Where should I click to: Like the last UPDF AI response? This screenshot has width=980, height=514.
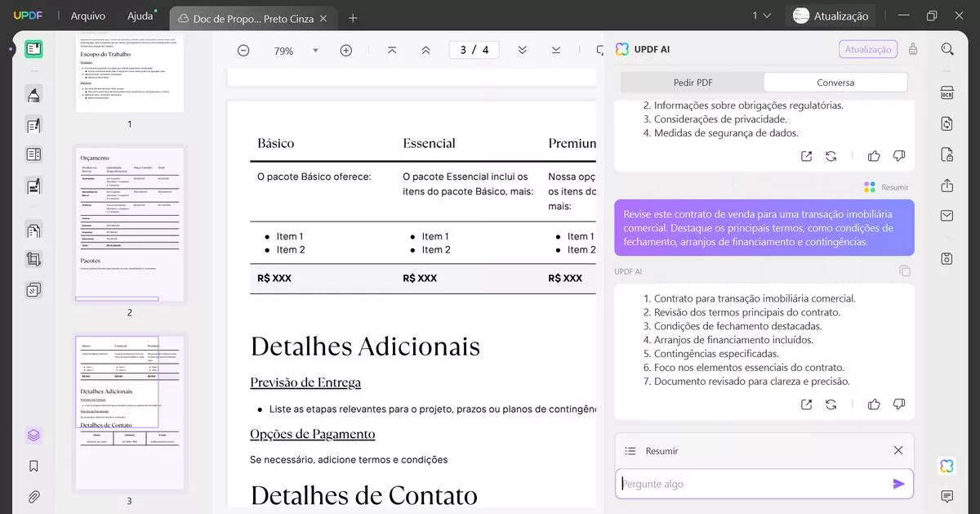click(874, 404)
